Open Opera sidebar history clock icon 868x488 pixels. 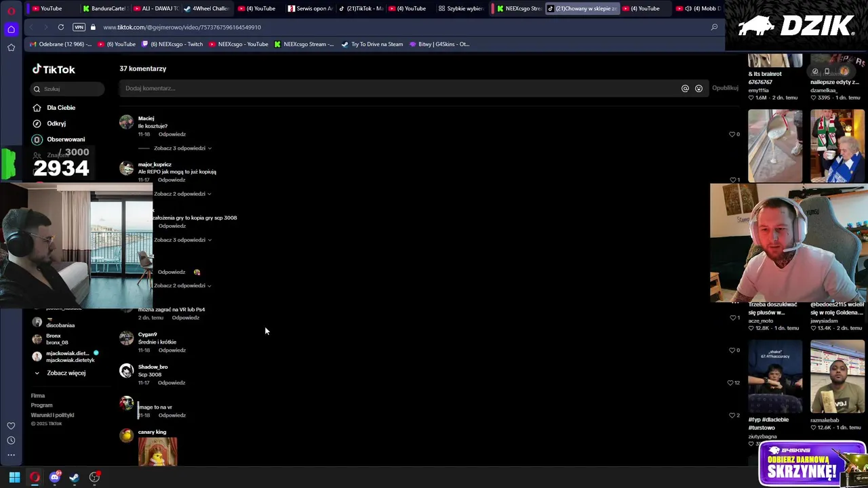[11, 441]
